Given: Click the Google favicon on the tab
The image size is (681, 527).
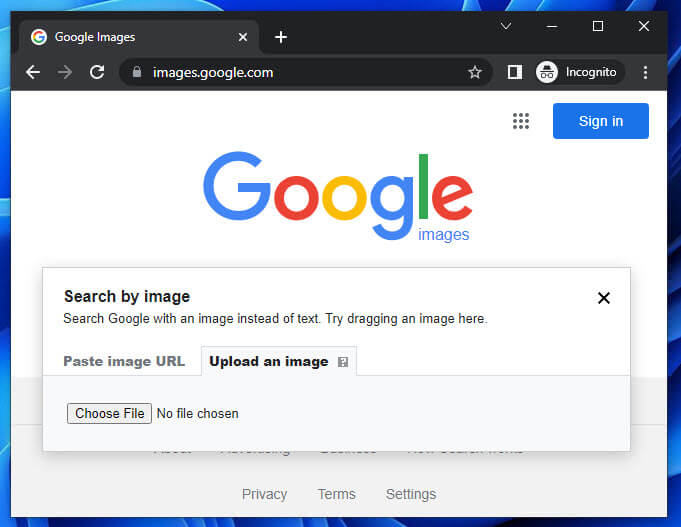Looking at the screenshot, I should [39, 37].
